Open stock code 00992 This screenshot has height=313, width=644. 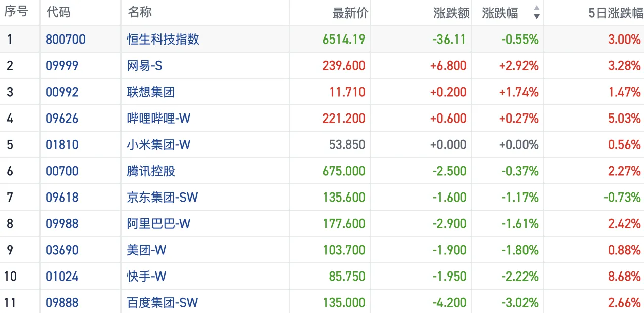(x=62, y=92)
